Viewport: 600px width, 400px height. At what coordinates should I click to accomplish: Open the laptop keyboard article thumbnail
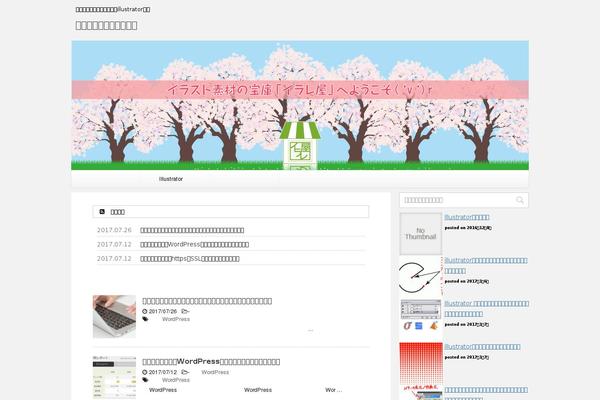tap(114, 317)
